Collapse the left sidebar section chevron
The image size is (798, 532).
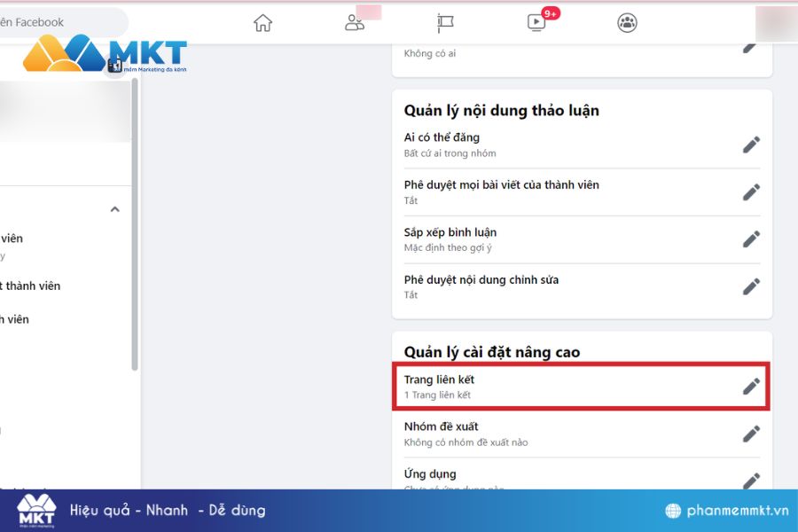point(115,209)
